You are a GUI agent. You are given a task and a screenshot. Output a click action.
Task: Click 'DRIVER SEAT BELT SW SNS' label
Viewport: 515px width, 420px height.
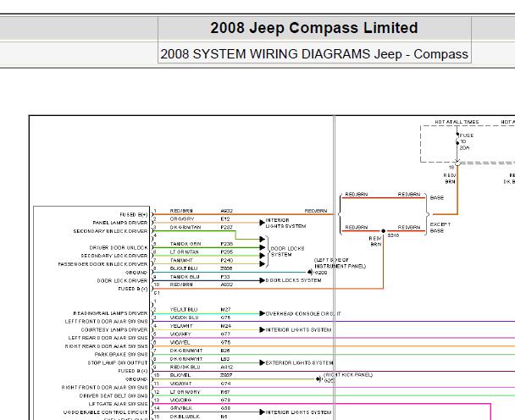click(x=114, y=395)
